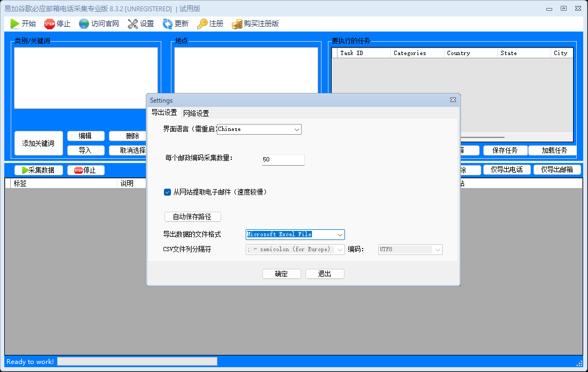Click the green 开始 start icon
588x372 pixels.
pos(15,24)
